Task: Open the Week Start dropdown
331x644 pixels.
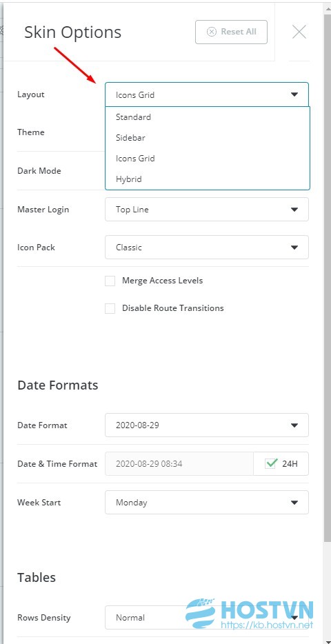Action: click(207, 502)
